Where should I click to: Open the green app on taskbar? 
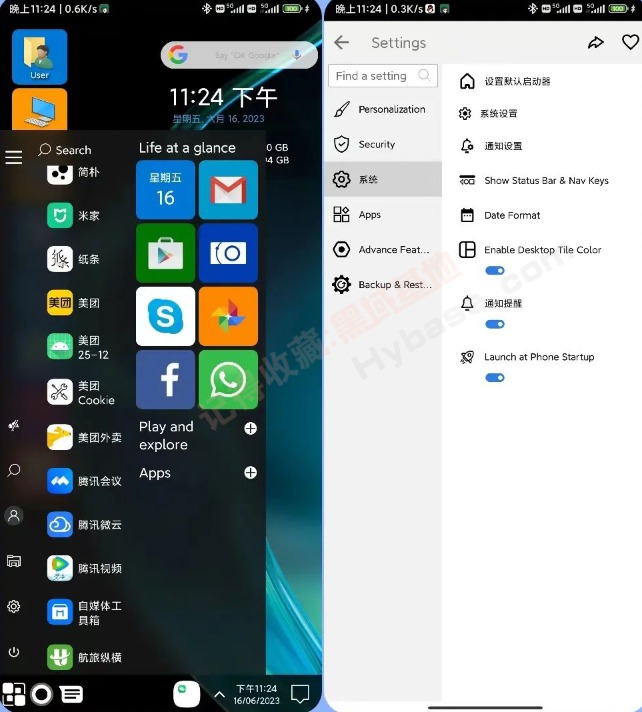[187, 694]
